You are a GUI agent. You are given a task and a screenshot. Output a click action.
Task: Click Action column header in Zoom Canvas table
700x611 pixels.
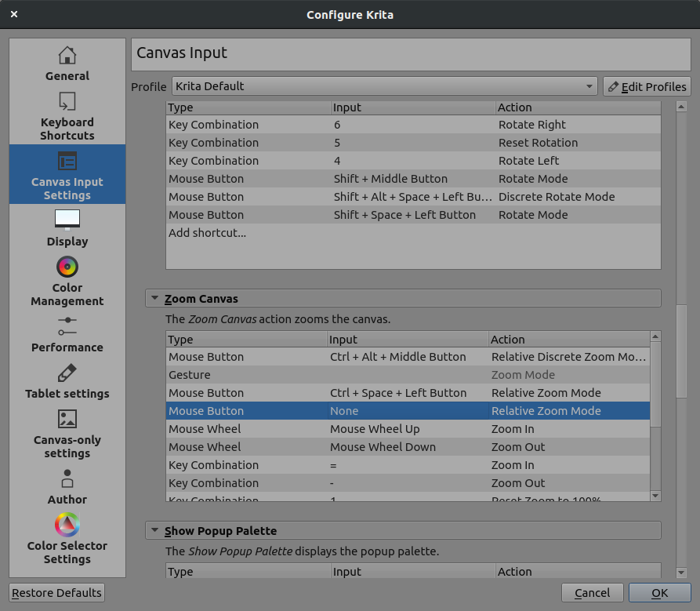pyautogui.click(x=569, y=340)
